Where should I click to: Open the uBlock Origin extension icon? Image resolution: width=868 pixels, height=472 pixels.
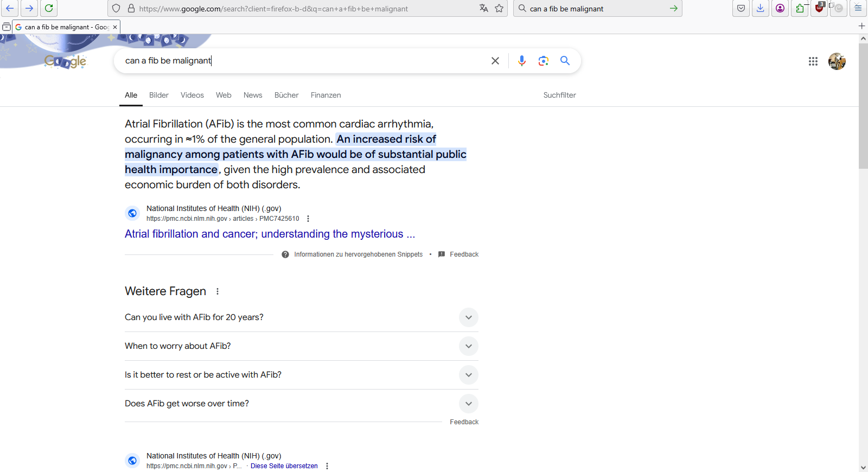click(x=819, y=8)
